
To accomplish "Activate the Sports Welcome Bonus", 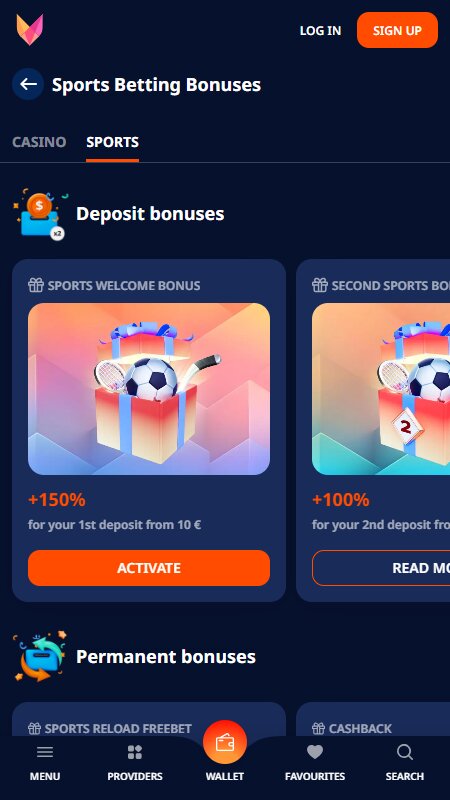I will [x=149, y=568].
